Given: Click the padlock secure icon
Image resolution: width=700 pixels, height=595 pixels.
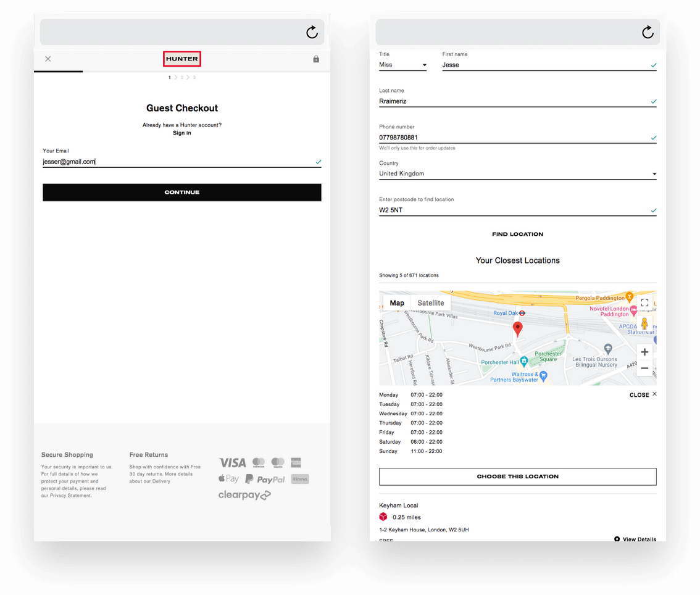Looking at the screenshot, I should 316,59.
